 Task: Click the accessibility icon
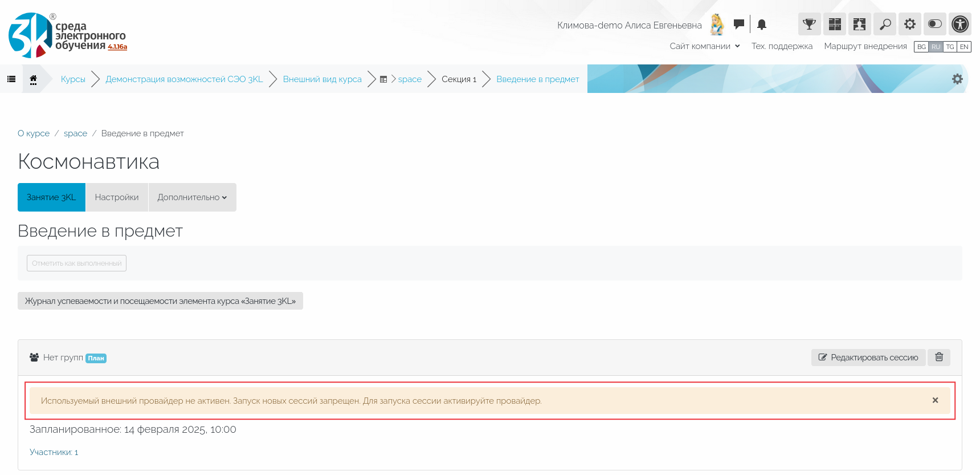click(x=960, y=24)
